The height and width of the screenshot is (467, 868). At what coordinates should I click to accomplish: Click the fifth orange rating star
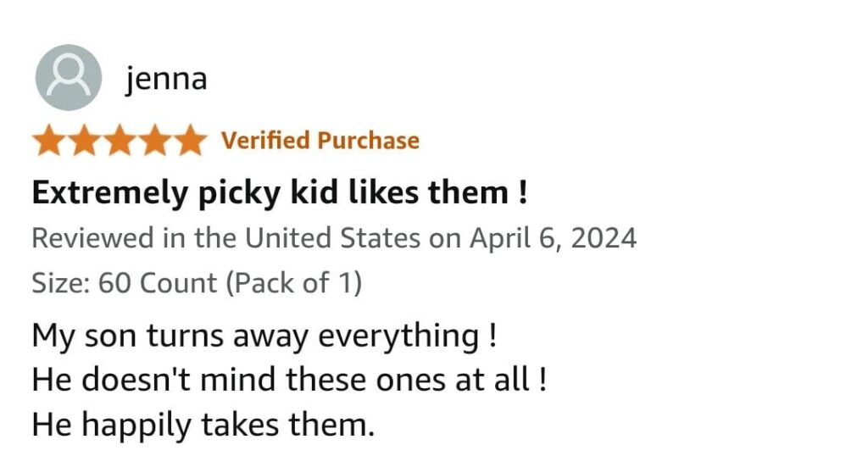(x=188, y=141)
